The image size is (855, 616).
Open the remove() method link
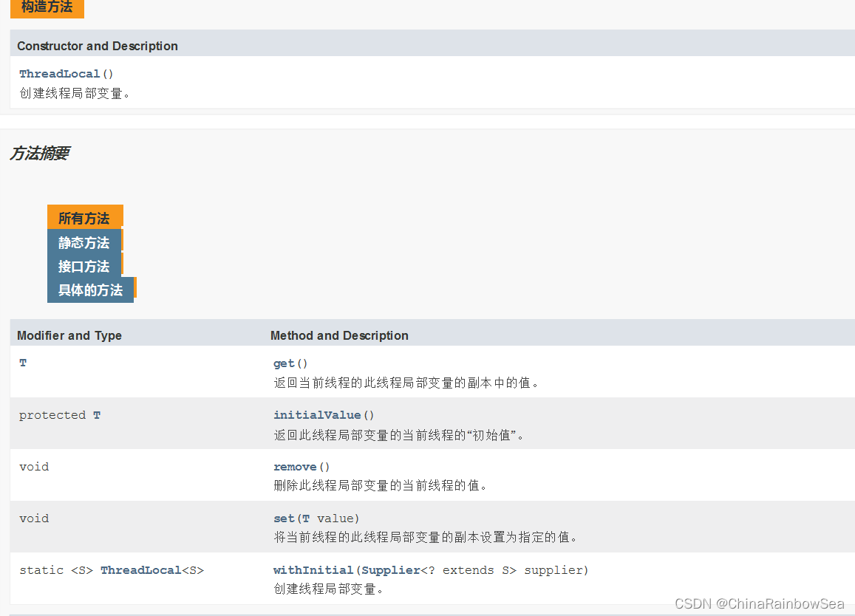(295, 467)
